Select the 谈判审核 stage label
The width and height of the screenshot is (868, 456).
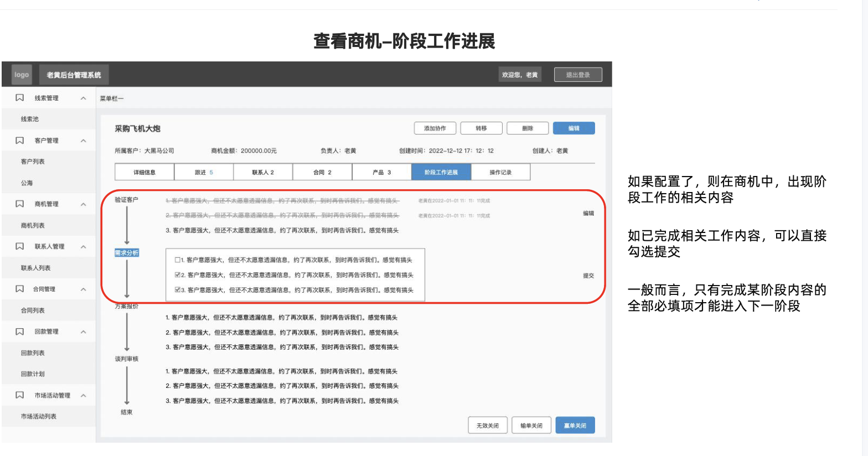[127, 359]
